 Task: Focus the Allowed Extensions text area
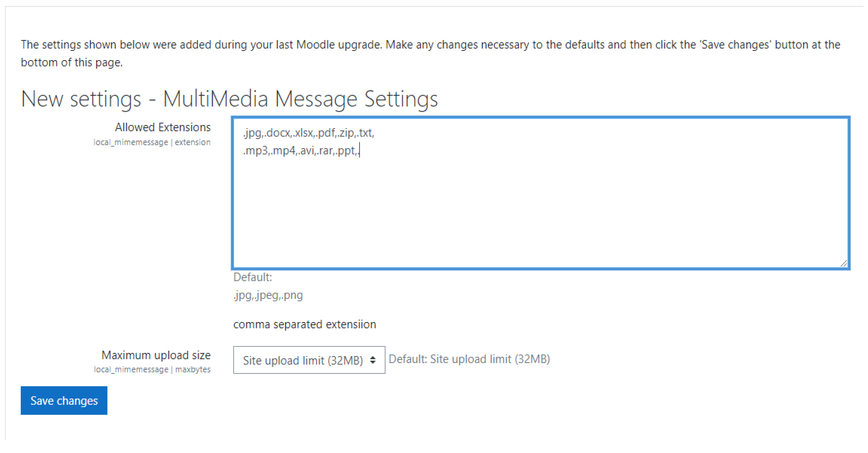coord(540,193)
